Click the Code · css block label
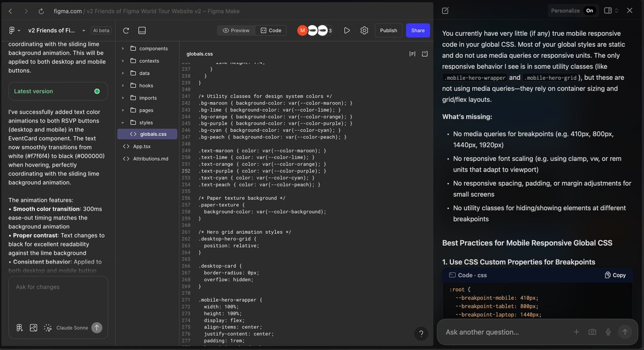The image size is (644, 350). tap(468, 275)
